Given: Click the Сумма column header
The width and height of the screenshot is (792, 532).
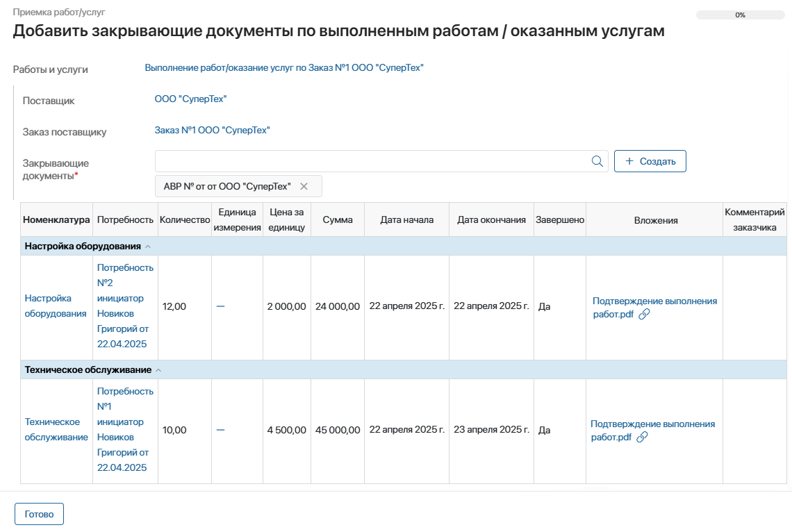Looking at the screenshot, I should coord(338,220).
